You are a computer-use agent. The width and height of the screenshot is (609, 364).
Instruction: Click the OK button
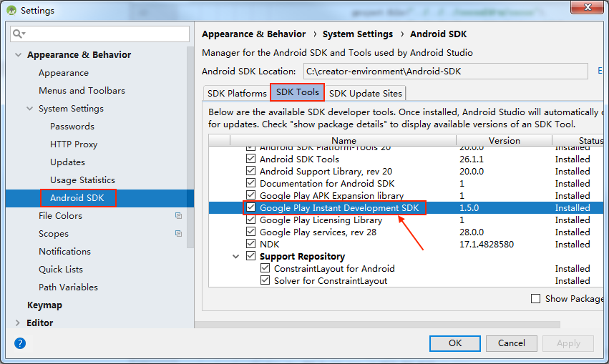(x=455, y=343)
